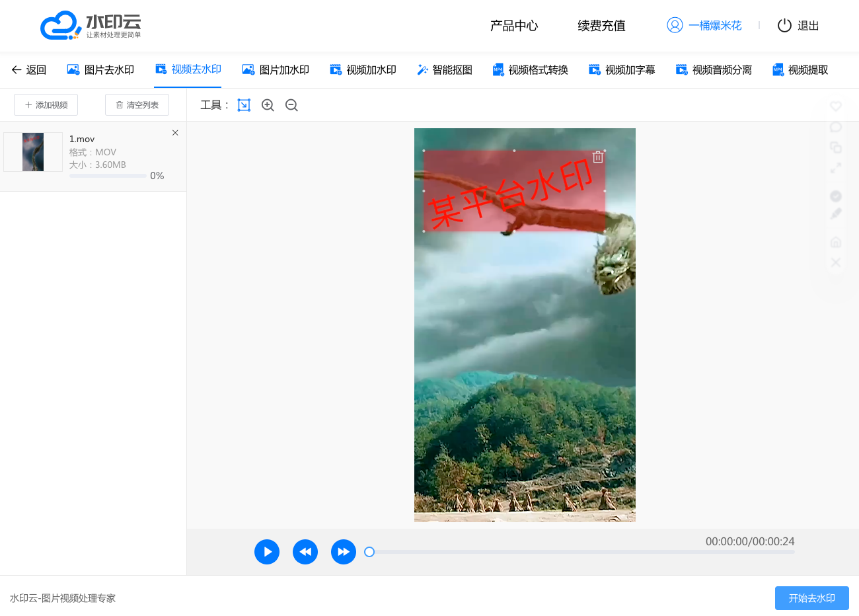Click the 大小：3.60MB text
Viewport: 859px width, 616px height.
point(98,165)
